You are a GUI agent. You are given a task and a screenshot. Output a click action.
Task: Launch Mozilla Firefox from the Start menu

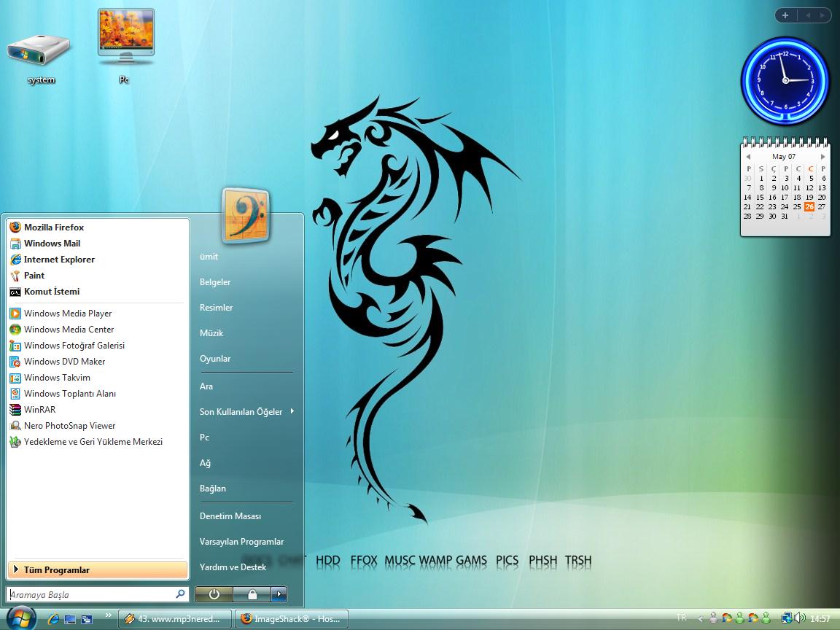click(x=53, y=227)
